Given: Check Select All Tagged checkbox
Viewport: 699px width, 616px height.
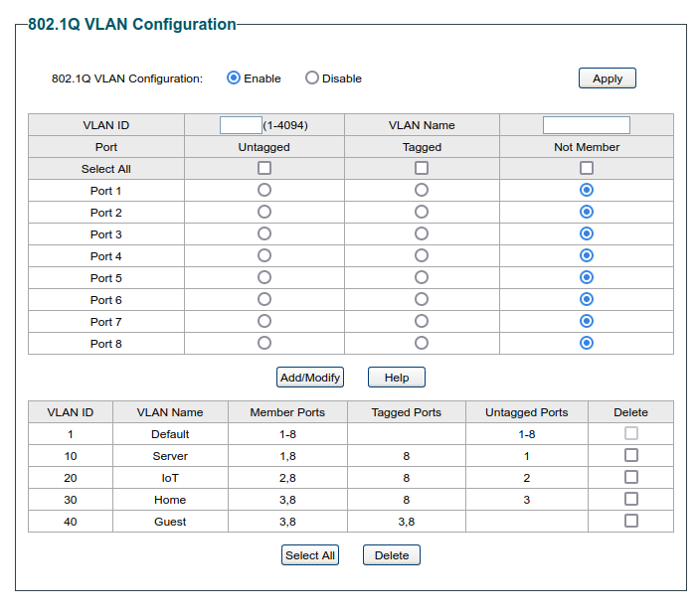Looking at the screenshot, I should point(422,168).
